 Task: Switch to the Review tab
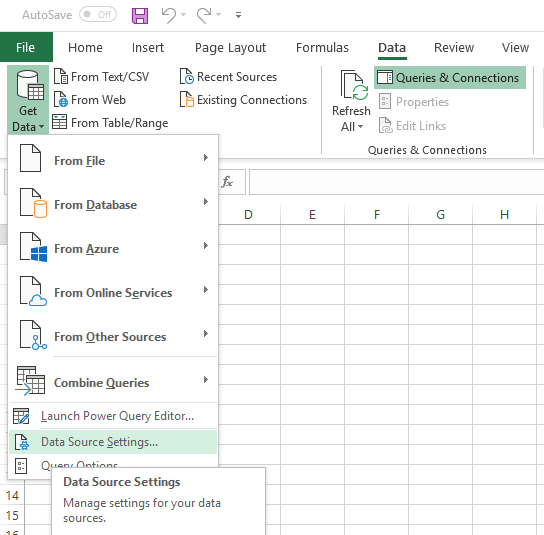(x=454, y=48)
